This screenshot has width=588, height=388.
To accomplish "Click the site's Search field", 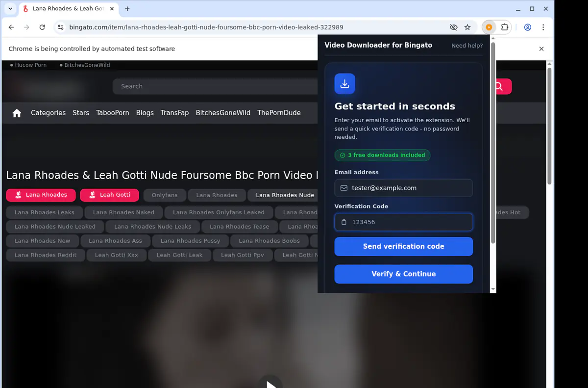I will pos(216,86).
